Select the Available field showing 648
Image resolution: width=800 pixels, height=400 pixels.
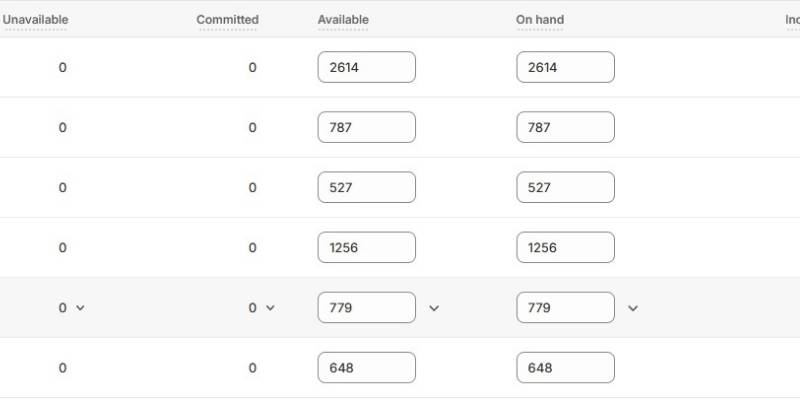pyautogui.click(x=366, y=367)
